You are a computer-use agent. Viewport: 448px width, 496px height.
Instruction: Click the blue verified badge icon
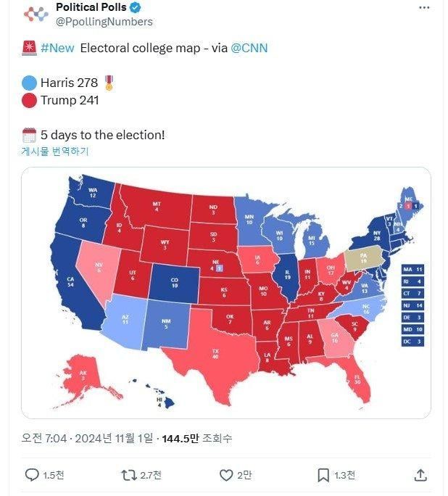click(x=136, y=7)
